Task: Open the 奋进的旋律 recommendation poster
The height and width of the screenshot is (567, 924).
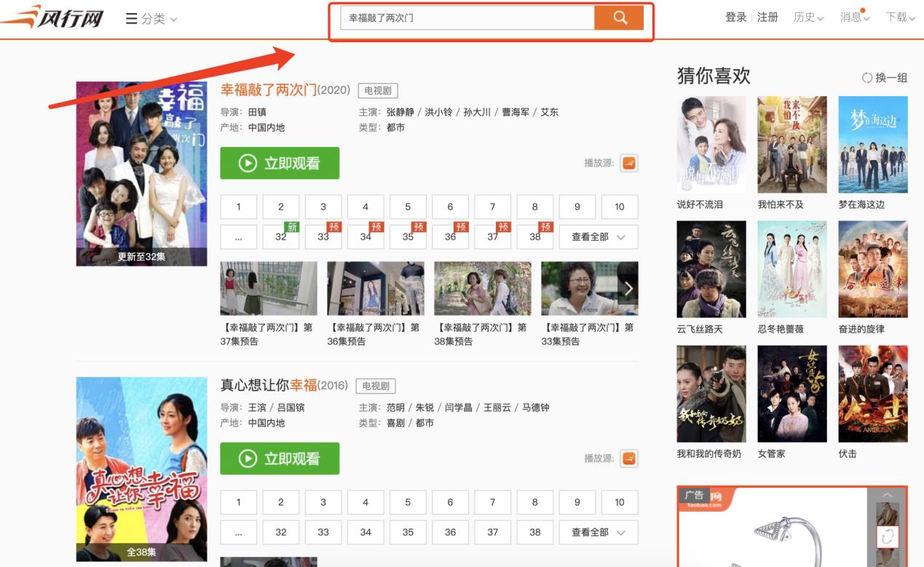Action: click(873, 269)
